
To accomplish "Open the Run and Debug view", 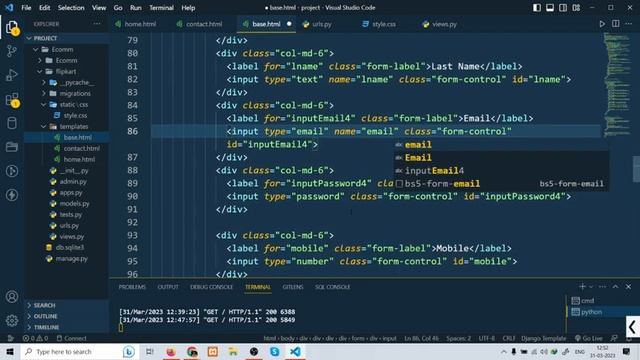I will click(x=12, y=75).
